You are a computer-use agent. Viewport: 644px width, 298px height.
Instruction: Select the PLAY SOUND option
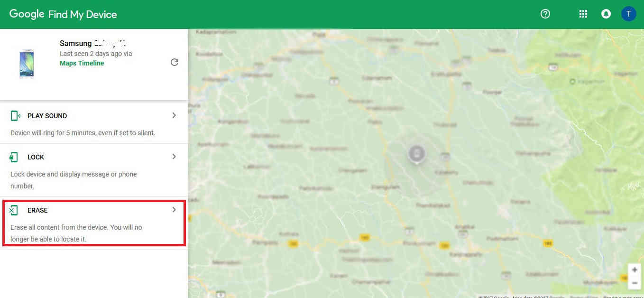coord(47,116)
